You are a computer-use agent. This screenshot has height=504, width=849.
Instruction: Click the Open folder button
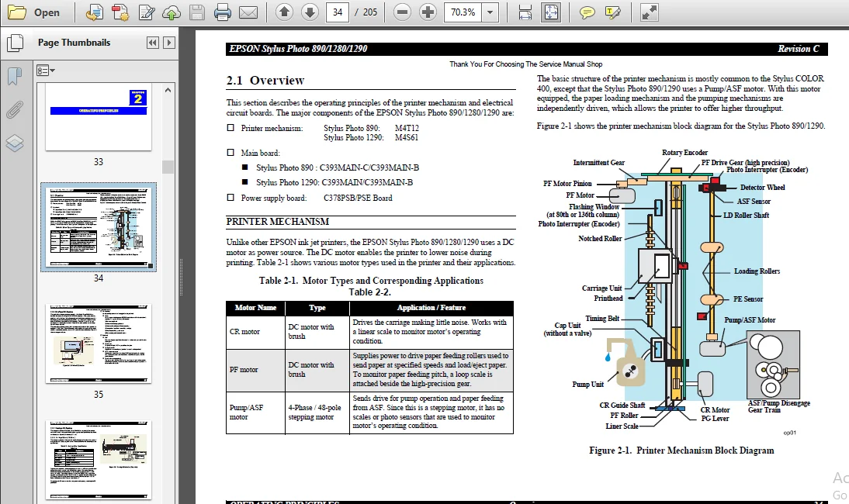coord(33,12)
